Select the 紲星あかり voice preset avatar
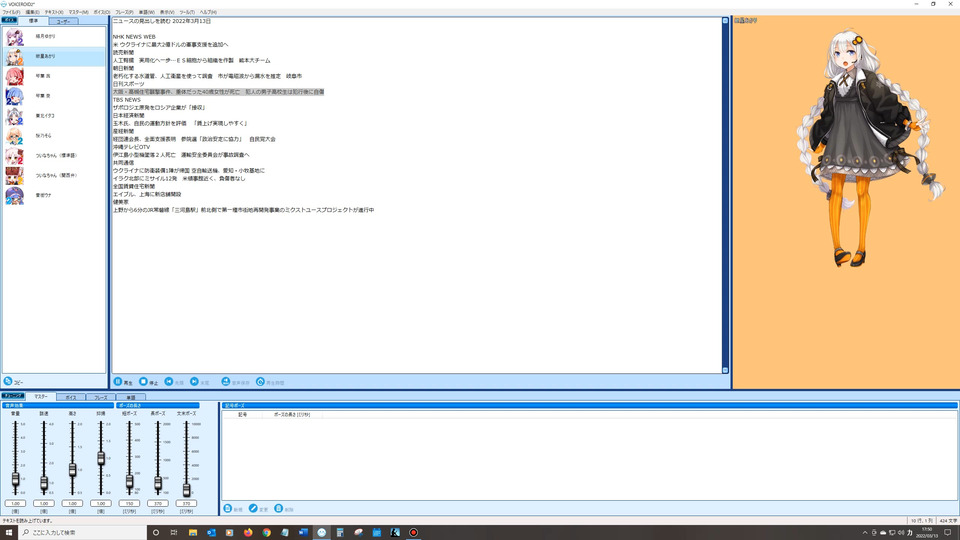Viewport: 960px width, 540px height. (15, 56)
